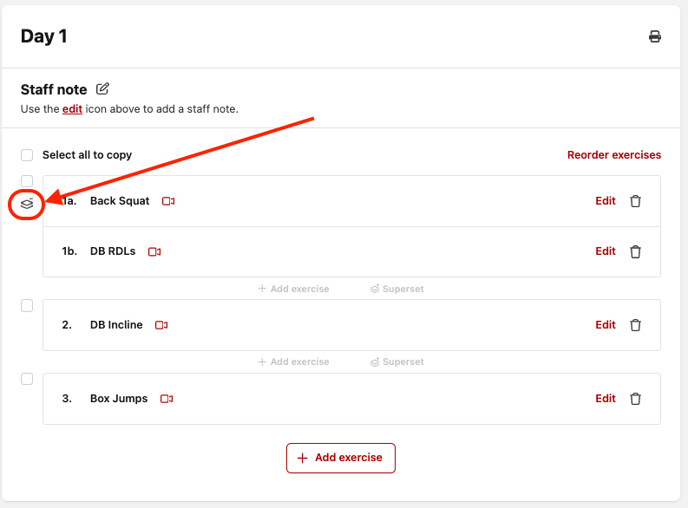This screenshot has height=508, width=688.
Task: Tick the checkbox for exercise 1 superset
Action: point(27,181)
